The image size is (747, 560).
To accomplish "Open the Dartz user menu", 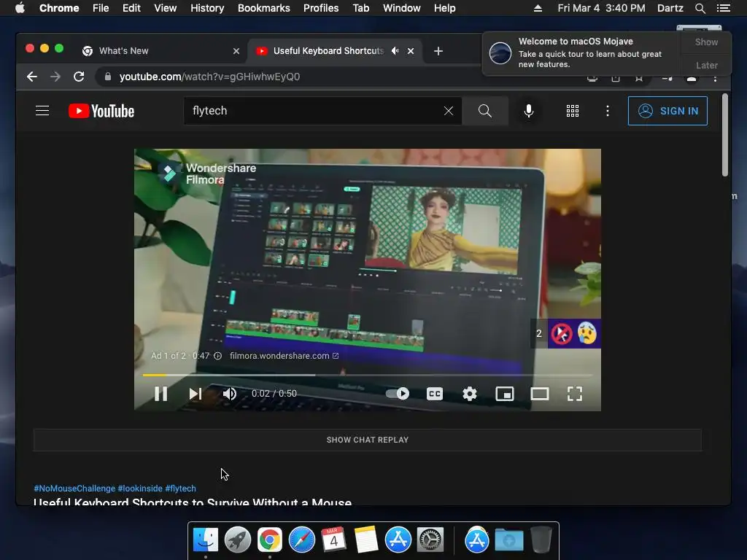I will point(670,8).
